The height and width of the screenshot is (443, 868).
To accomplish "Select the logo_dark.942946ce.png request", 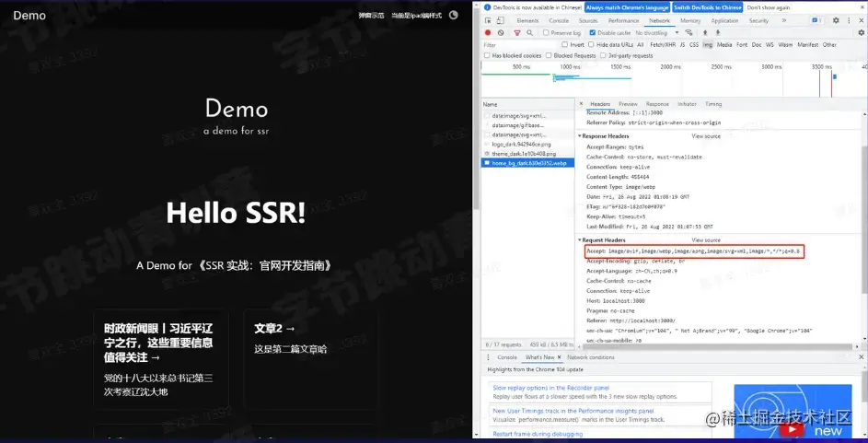I will [x=528, y=144].
